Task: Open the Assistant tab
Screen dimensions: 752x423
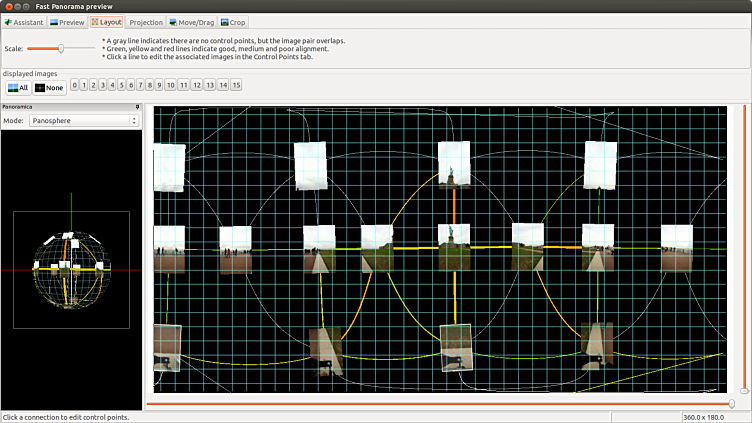Action: click(23, 21)
